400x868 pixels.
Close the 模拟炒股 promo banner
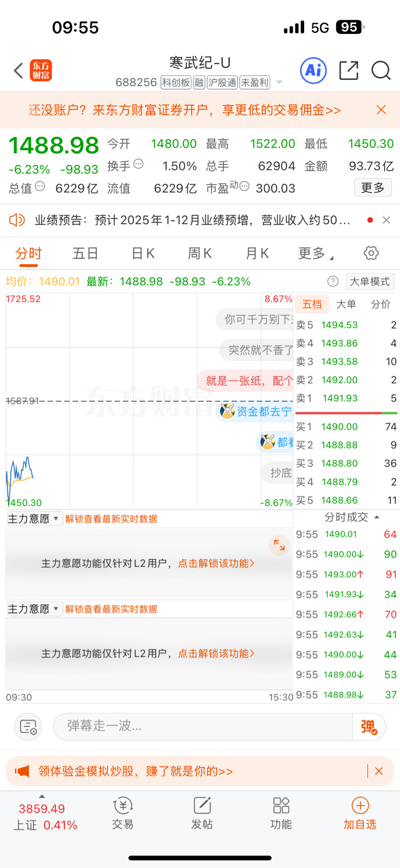coord(379,771)
